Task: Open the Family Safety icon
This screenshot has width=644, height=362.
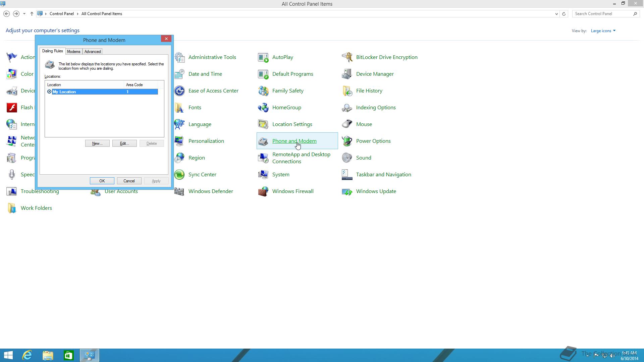Action: pyautogui.click(x=263, y=91)
